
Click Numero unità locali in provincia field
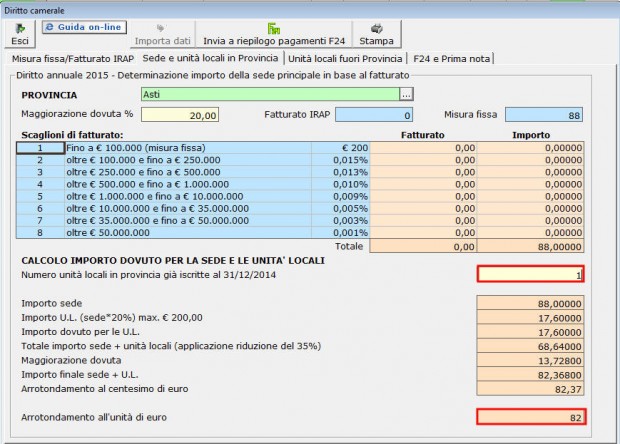tap(531, 274)
